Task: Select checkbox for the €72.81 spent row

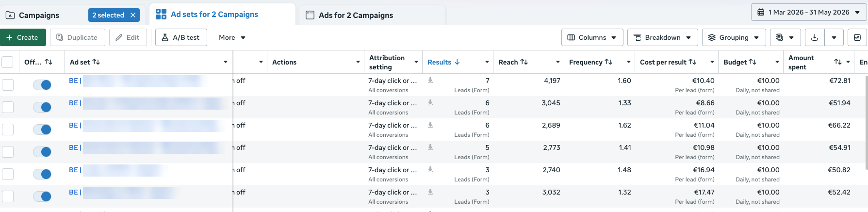Action: click(x=8, y=85)
